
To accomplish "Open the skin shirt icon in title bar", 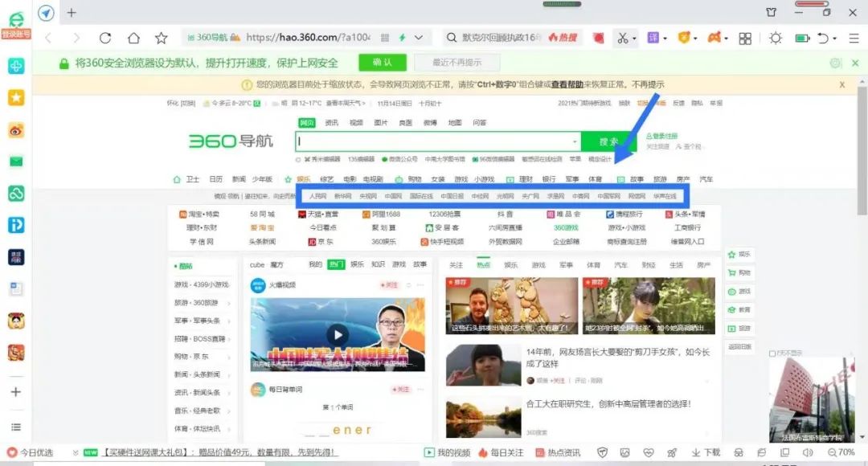I will 771,12.
